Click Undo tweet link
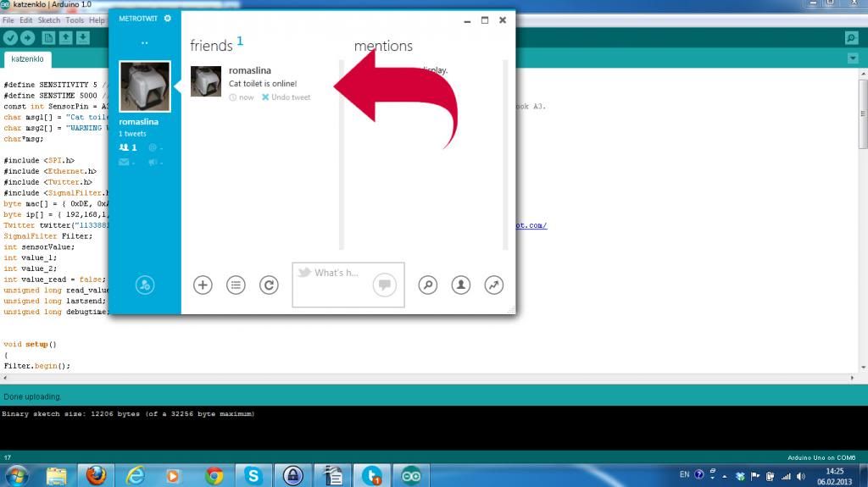Image resolution: width=868 pixels, height=487 pixels. point(287,97)
